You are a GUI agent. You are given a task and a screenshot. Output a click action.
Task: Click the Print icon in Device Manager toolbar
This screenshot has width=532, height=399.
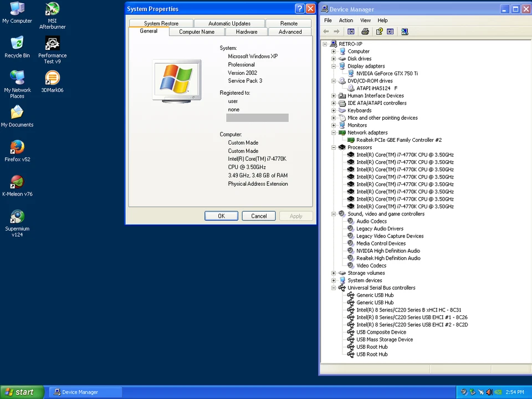[x=365, y=32]
